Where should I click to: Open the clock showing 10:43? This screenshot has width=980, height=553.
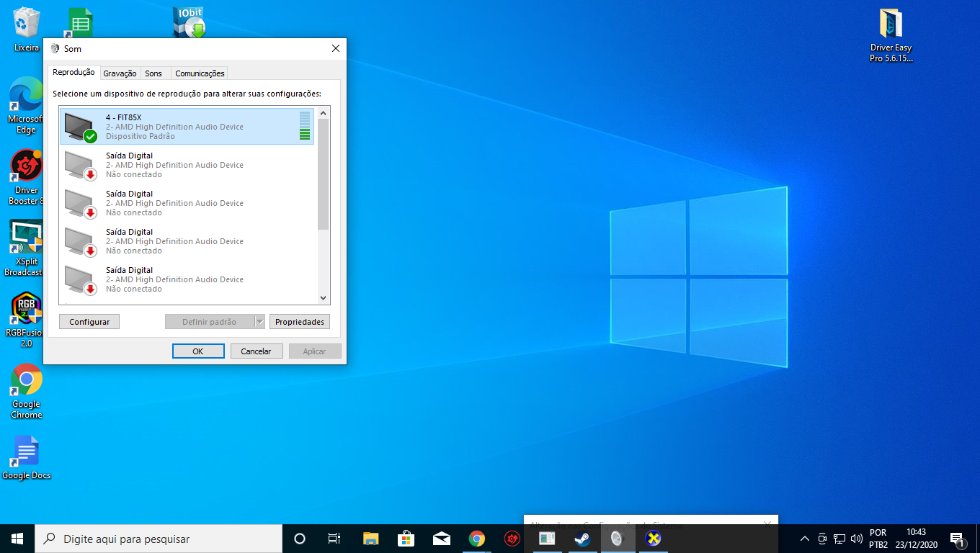point(916,539)
